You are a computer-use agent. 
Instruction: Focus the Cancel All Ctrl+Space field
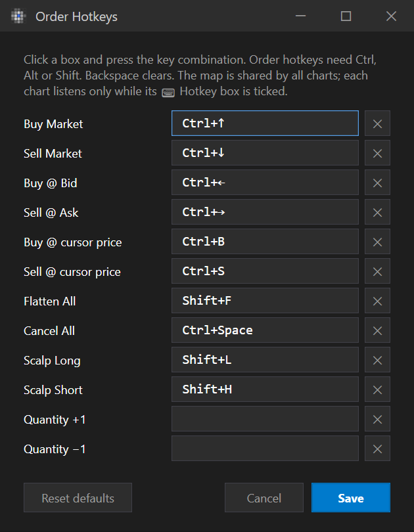265,330
